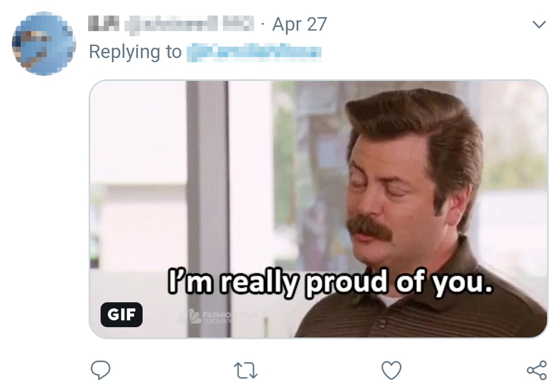Open the replied-to user's blurred handle
The height and width of the screenshot is (392, 560).
254,52
